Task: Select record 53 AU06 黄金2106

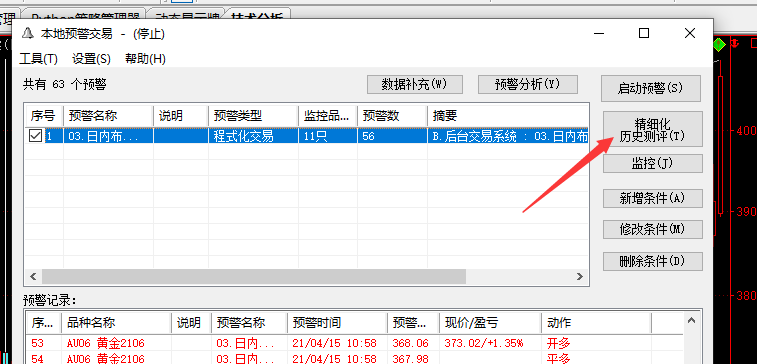Action: click(354, 344)
